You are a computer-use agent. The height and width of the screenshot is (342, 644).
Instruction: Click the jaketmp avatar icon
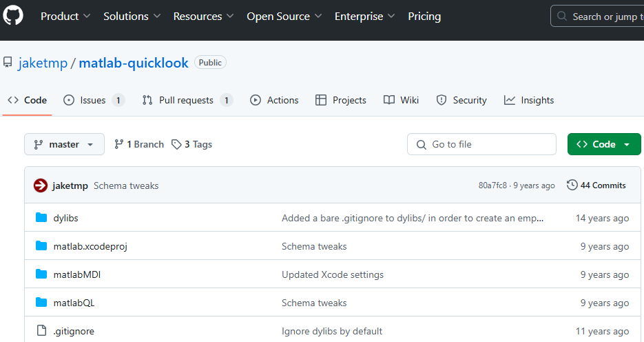(41, 185)
